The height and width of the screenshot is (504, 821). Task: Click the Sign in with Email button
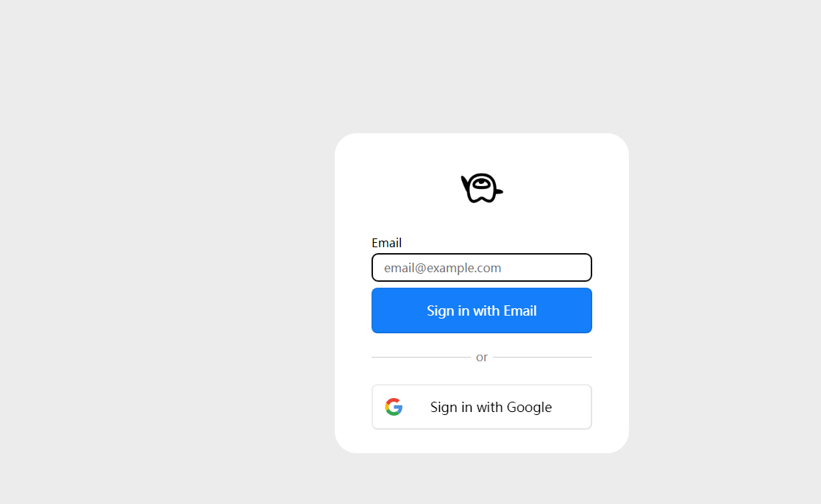(482, 310)
